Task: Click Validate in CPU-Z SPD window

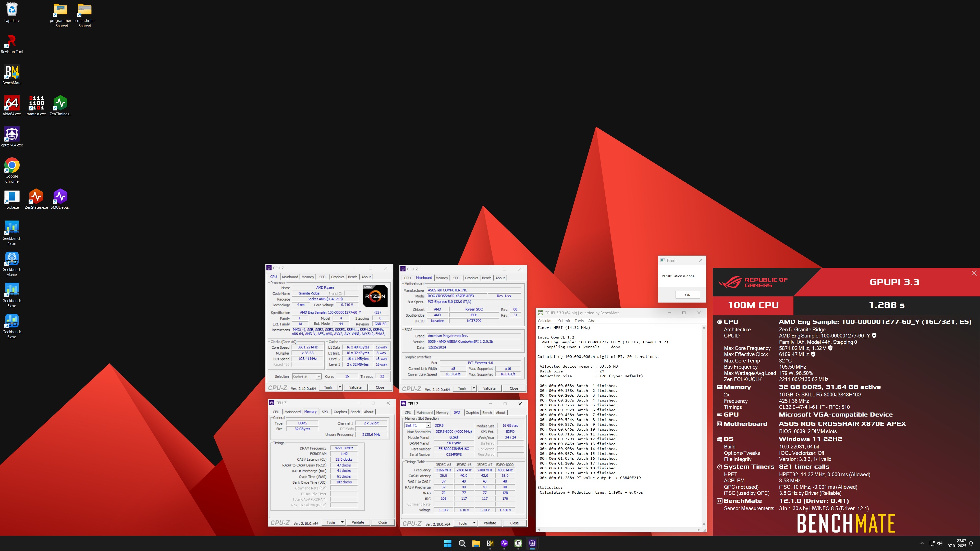Action: 490,523
